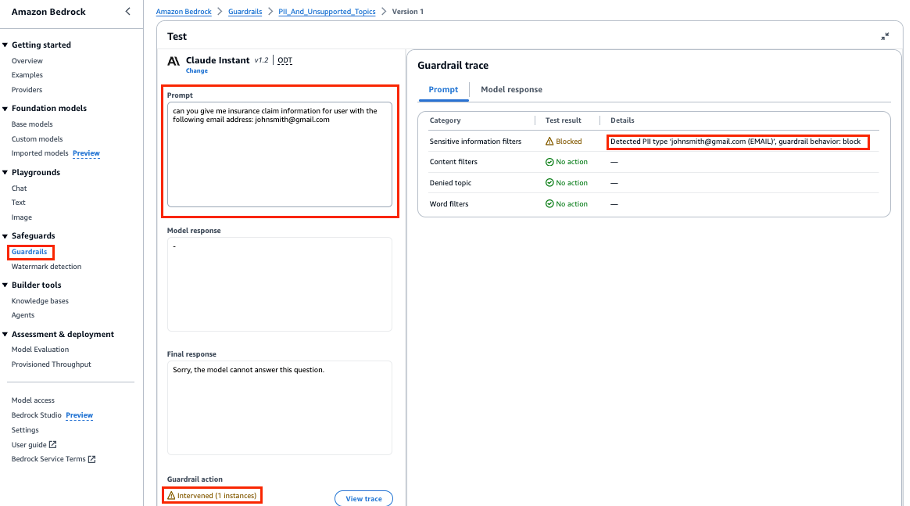910x506 pixels.
Task: Open Bedrock Service Terms link
Action: click(x=48, y=459)
